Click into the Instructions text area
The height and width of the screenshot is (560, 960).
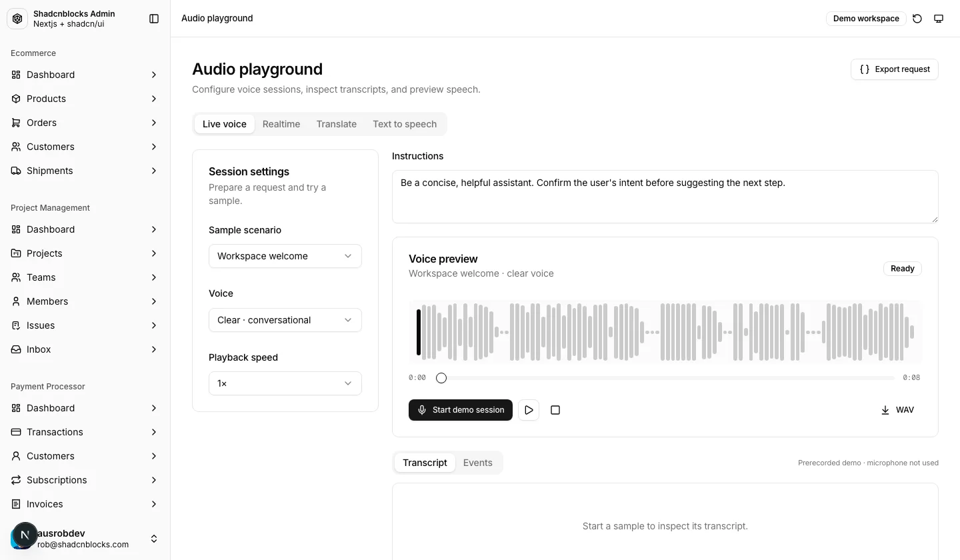tap(665, 197)
